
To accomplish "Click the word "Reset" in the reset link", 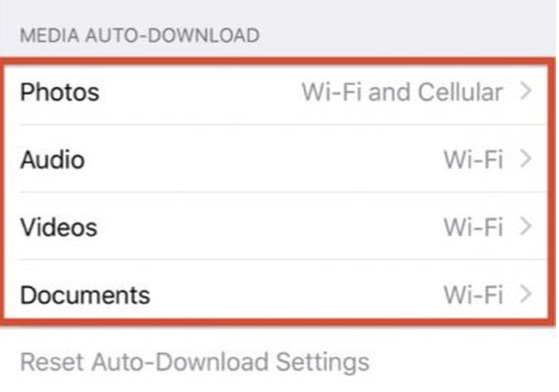I will click(52, 362).
